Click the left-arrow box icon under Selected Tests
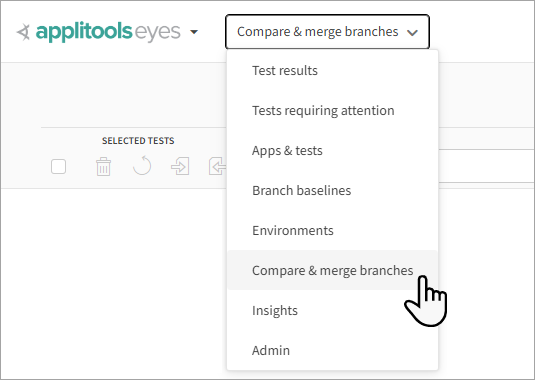The height and width of the screenshot is (380, 535). 218,166
